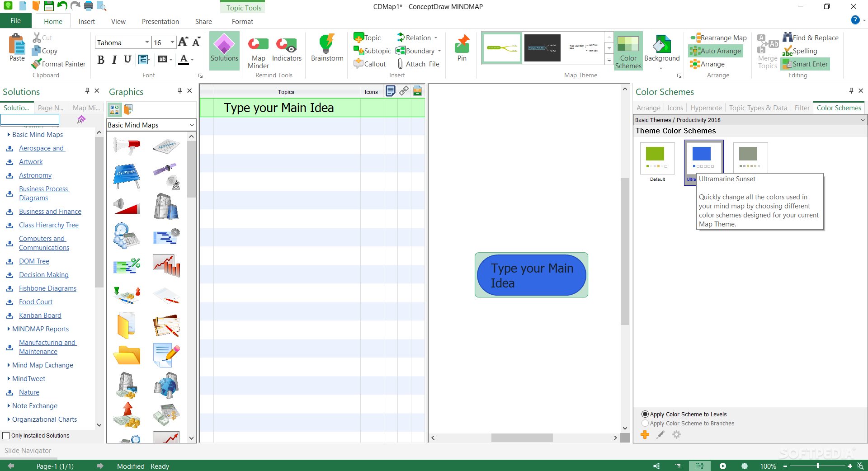868x471 pixels.
Task: Open Find & Replace
Action: (811, 38)
